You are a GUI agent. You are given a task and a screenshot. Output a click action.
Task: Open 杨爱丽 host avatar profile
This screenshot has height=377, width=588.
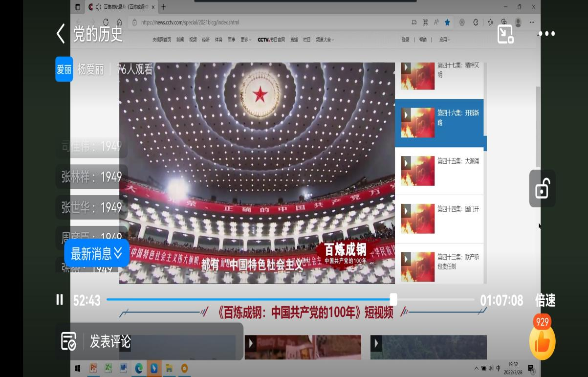(x=64, y=69)
